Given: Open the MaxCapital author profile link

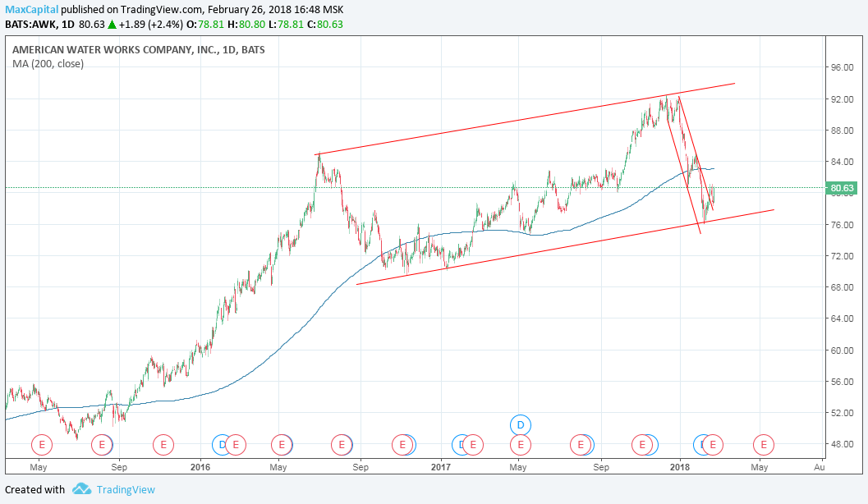Looking at the screenshot, I should 31,9.
